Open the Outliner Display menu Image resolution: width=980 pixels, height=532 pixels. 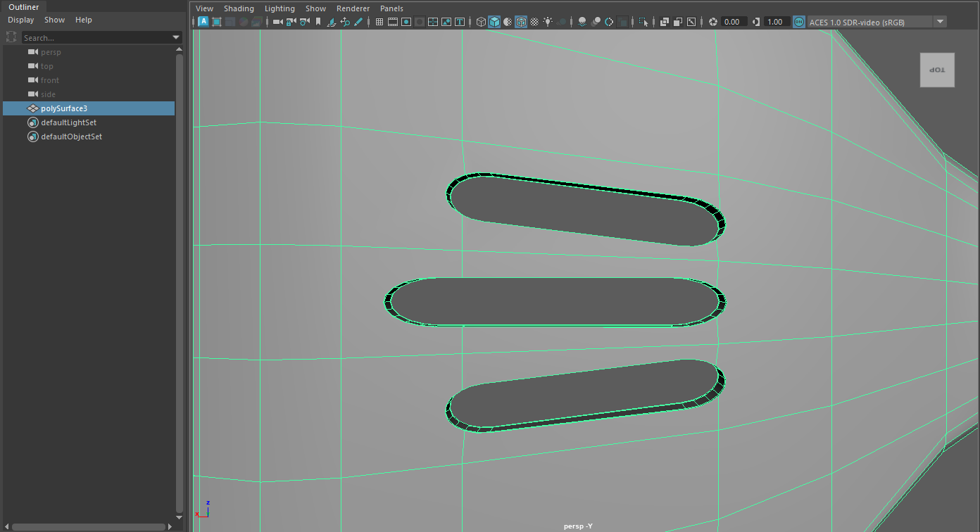click(x=20, y=20)
